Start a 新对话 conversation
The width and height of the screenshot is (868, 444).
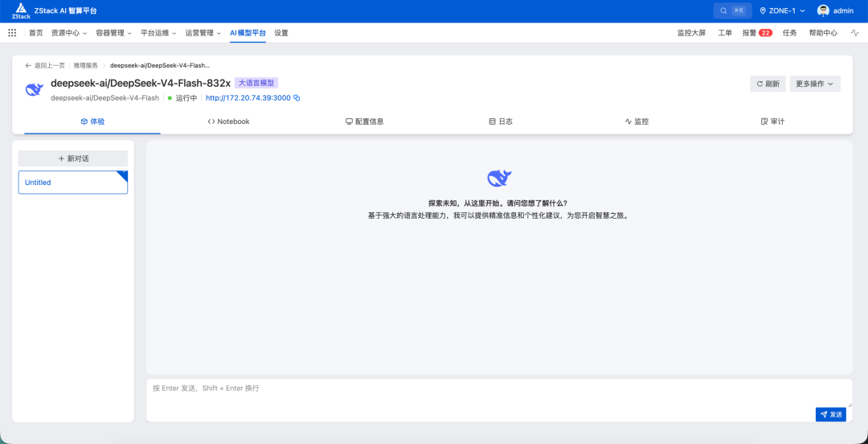tap(73, 158)
